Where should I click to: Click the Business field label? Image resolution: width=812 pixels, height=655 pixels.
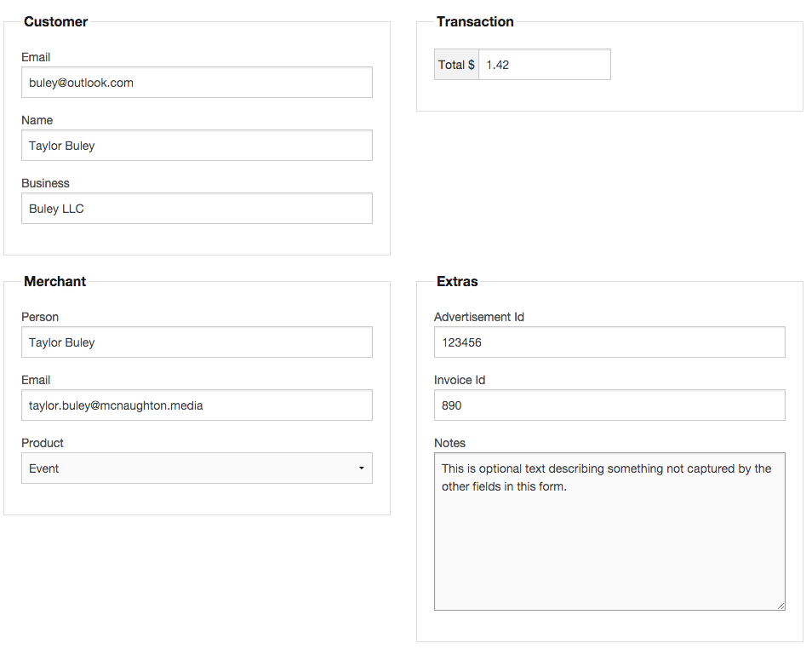tap(45, 183)
